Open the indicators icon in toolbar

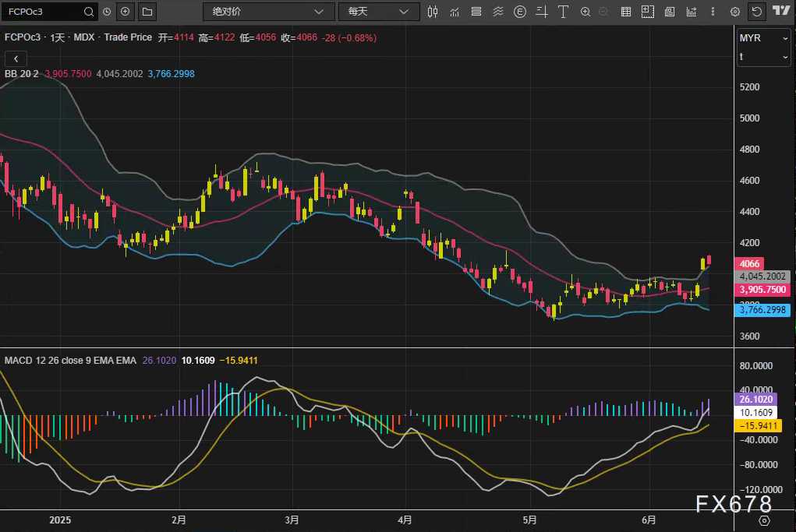(x=455, y=12)
